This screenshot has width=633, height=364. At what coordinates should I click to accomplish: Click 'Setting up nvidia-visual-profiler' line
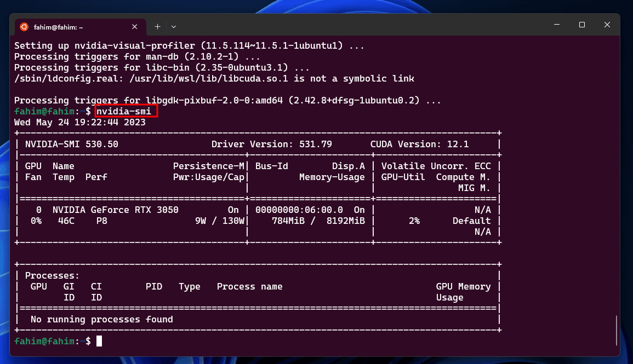click(189, 45)
